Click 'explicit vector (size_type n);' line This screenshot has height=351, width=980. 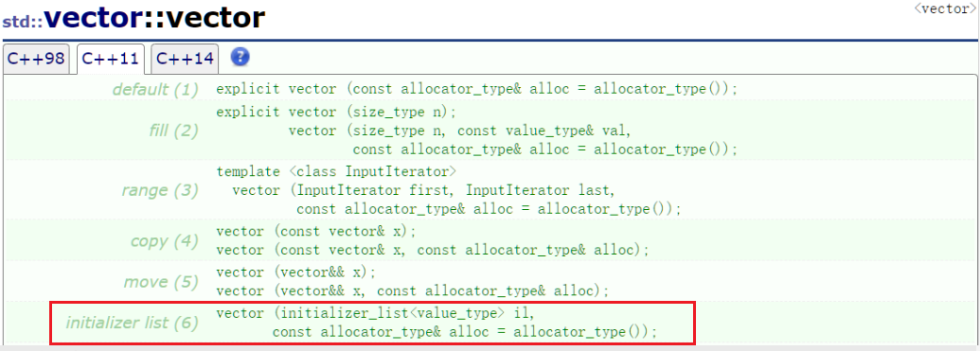[336, 113]
